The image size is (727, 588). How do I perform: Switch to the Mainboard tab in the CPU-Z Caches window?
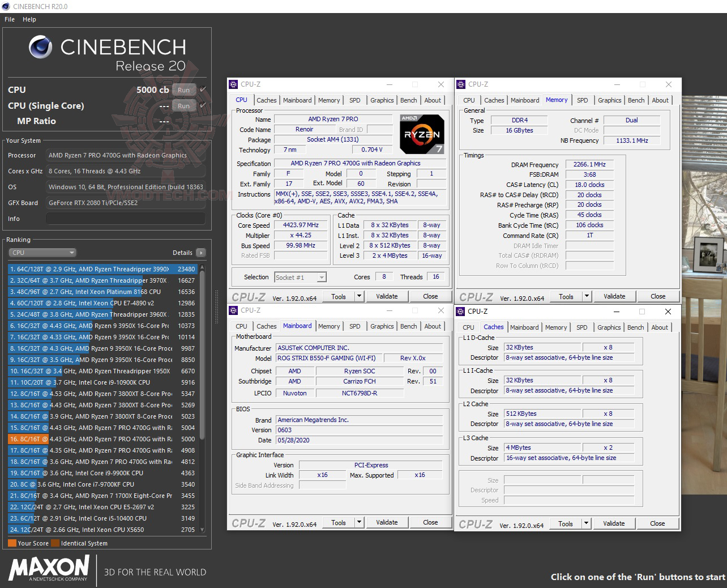pyautogui.click(x=525, y=327)
